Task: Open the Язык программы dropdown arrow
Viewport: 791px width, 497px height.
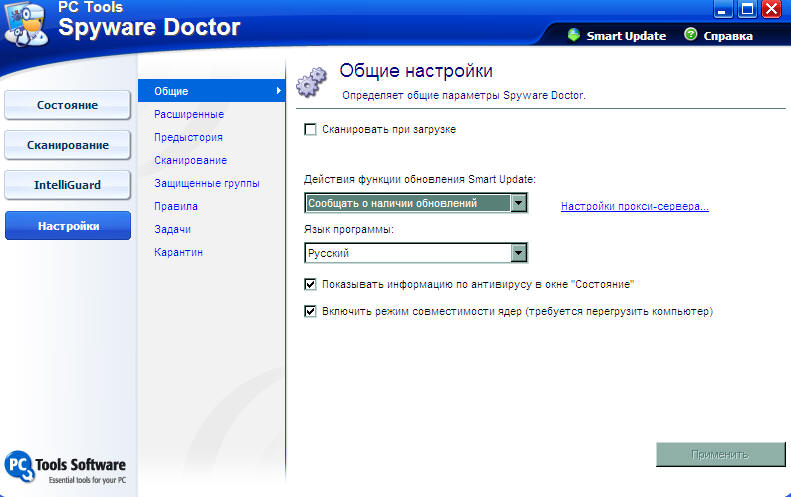Action: point(519,253)
